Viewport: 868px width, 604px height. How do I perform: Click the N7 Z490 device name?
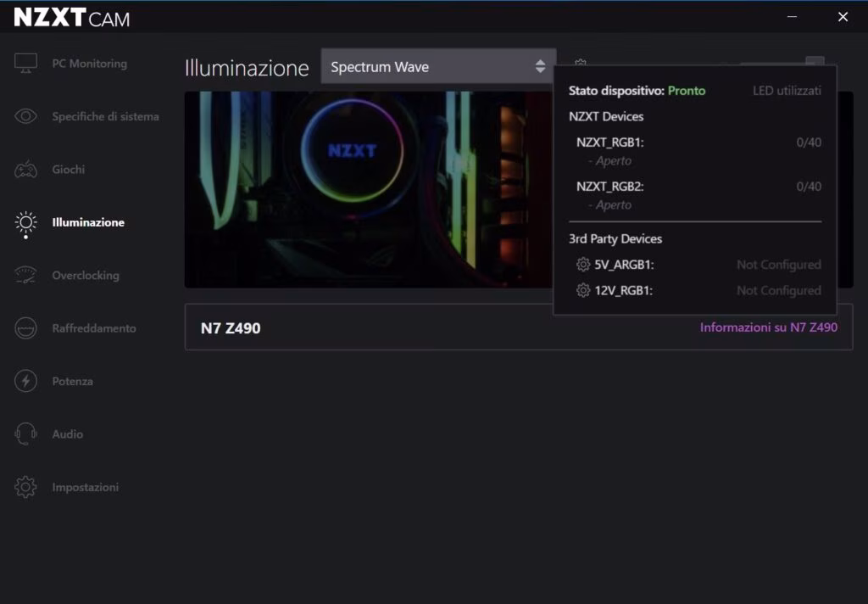(x=231, y=328)
